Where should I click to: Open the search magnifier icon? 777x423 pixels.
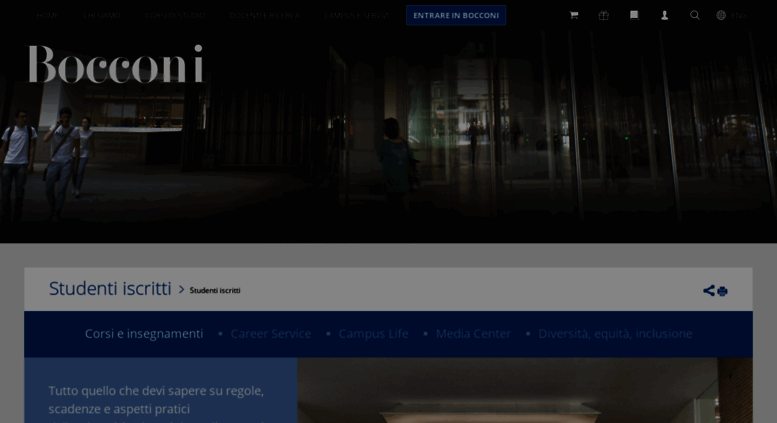pyautogui.click(x=695, y=15)
